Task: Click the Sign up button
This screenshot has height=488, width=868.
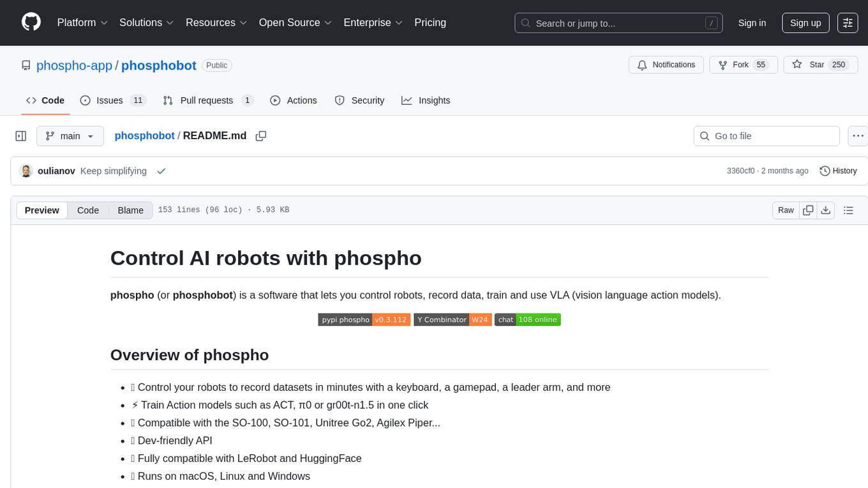Action: tap(805, 23)
